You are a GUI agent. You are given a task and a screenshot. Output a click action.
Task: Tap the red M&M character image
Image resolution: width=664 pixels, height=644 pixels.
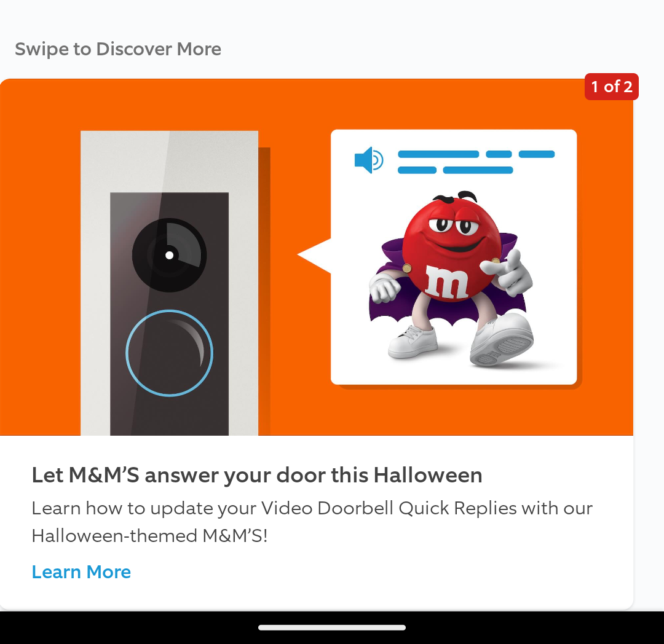pyautogui.click(x=451, y=278)
